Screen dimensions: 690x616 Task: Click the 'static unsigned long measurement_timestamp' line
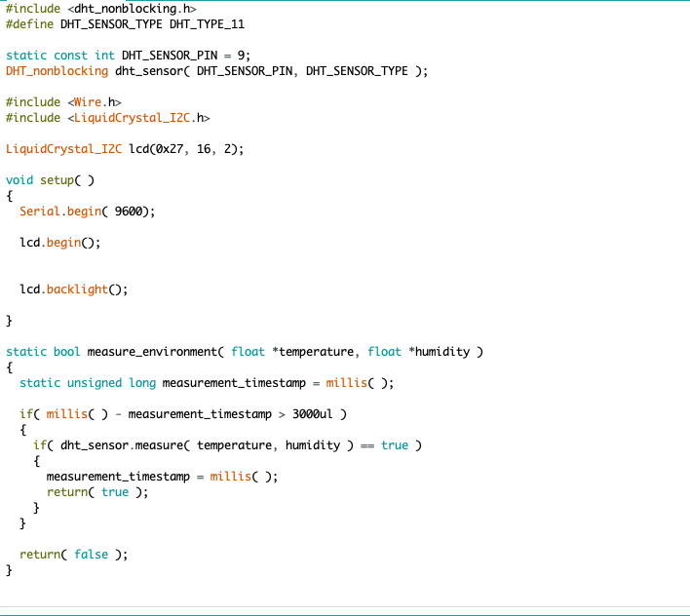click(x=207, y=383)
